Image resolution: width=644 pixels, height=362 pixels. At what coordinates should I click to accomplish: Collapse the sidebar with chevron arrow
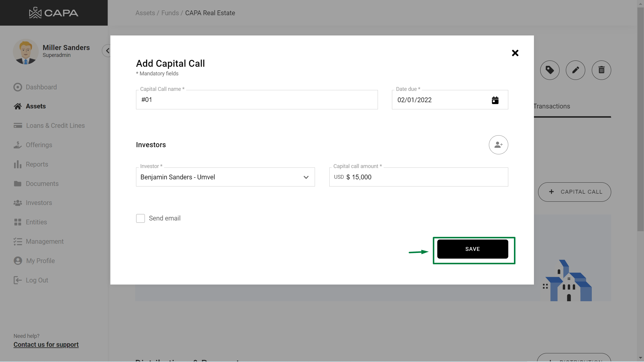tap(107, 51)
